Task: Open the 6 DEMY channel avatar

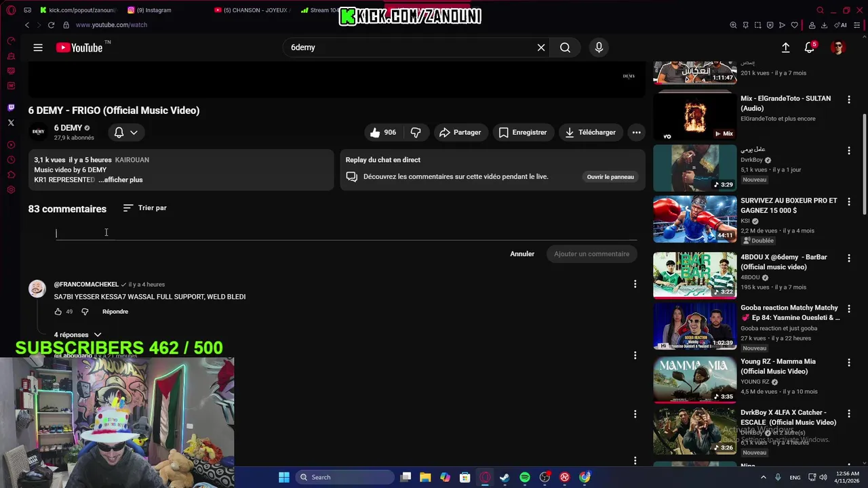Action: 38,131
